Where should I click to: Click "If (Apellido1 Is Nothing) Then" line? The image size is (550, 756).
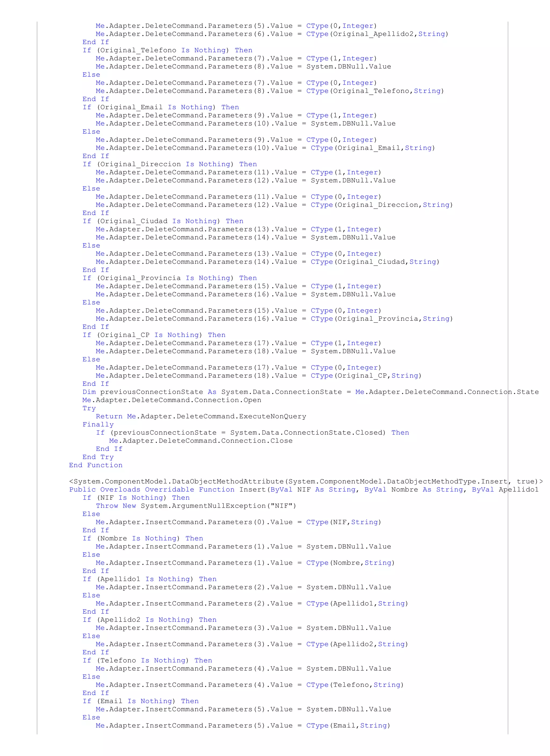149,579
